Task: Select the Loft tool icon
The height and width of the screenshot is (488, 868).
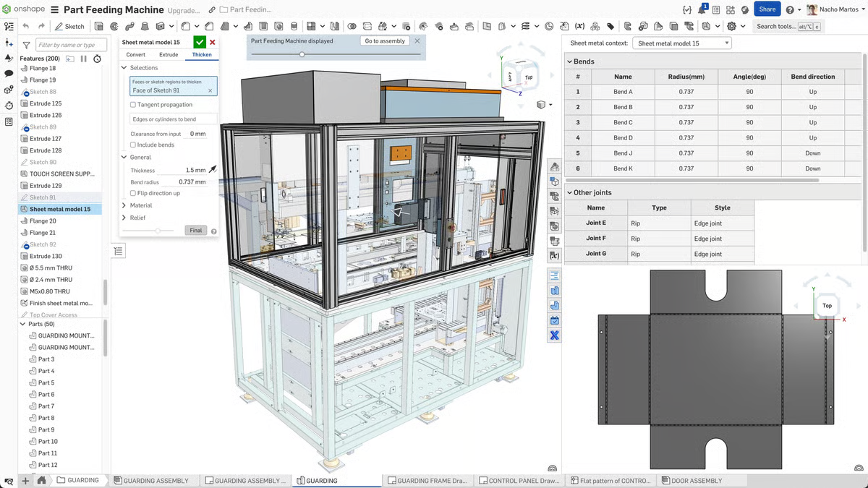Action: coord(145,26)
